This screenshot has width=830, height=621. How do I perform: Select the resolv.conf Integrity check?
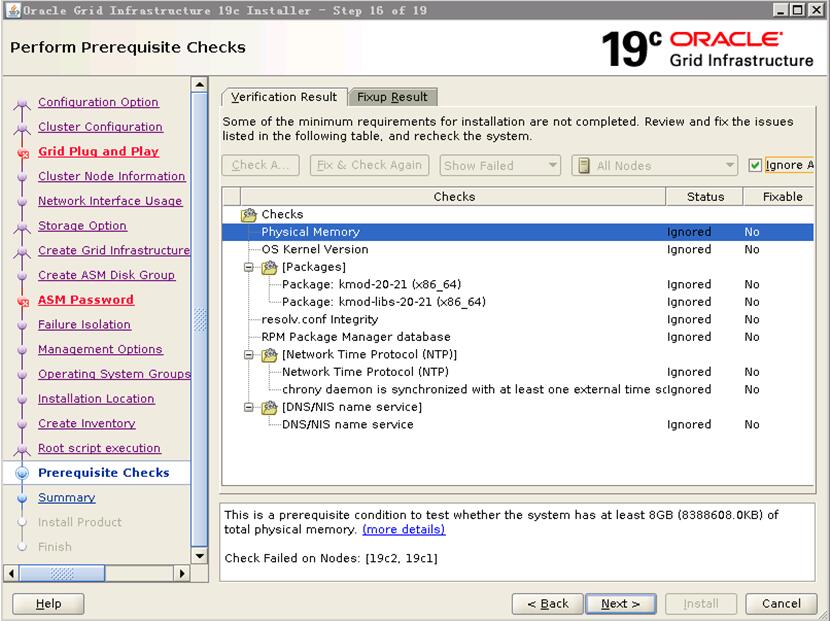pyautogui.click(x=518, y=319)
